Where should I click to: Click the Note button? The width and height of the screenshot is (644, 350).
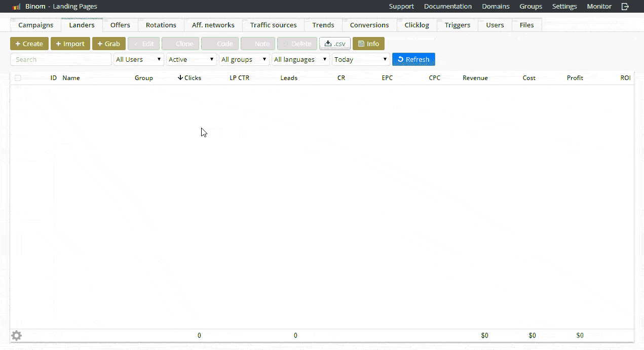tap(258, 44)
